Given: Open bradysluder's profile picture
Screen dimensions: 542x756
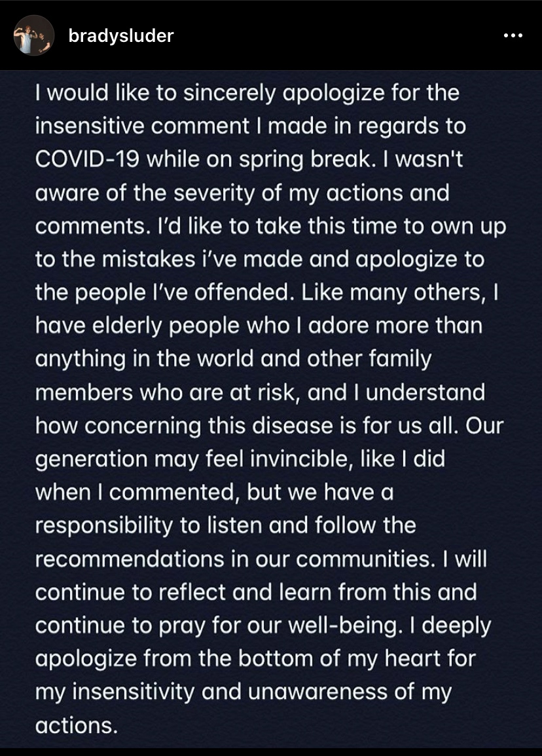Looking at the screenshot, I should (x=34, y=35).
